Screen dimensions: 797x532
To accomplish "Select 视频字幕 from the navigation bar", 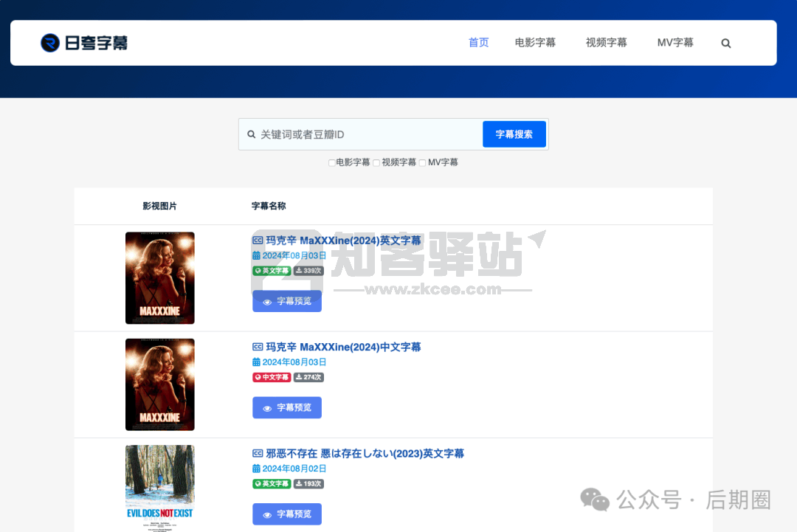I will 606,43.
